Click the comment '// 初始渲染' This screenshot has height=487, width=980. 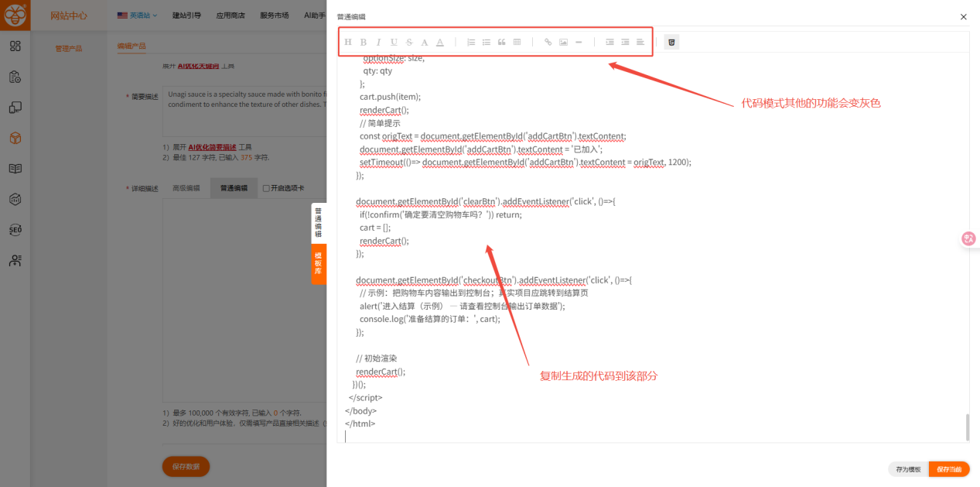(377, 358)
